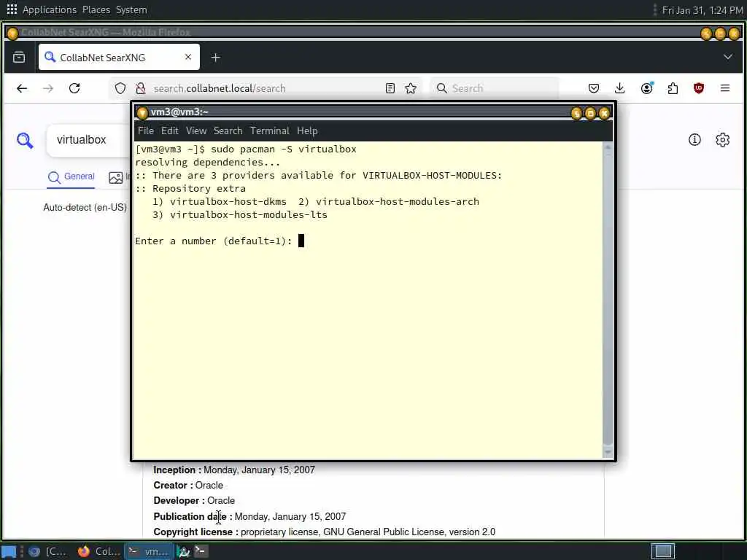
Task: Open the terminal File menu
Action: 146,131
